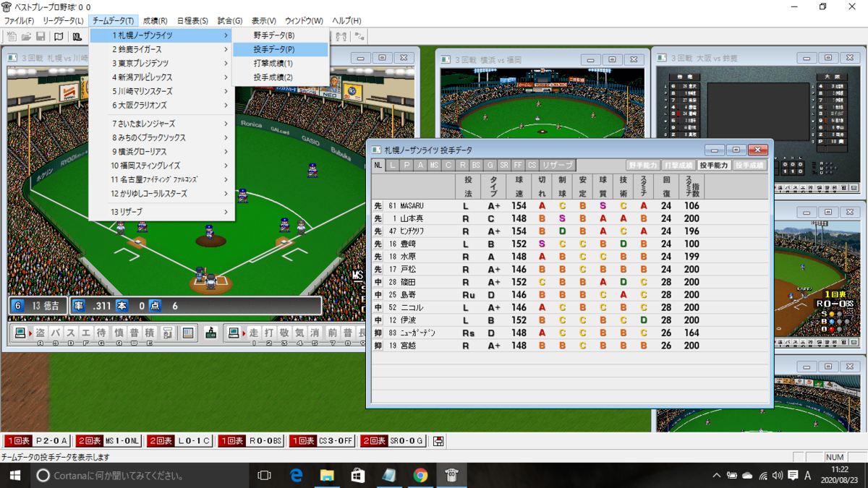
Task: Click the save floppy disk toolbar icon
Action: point(41,36)
